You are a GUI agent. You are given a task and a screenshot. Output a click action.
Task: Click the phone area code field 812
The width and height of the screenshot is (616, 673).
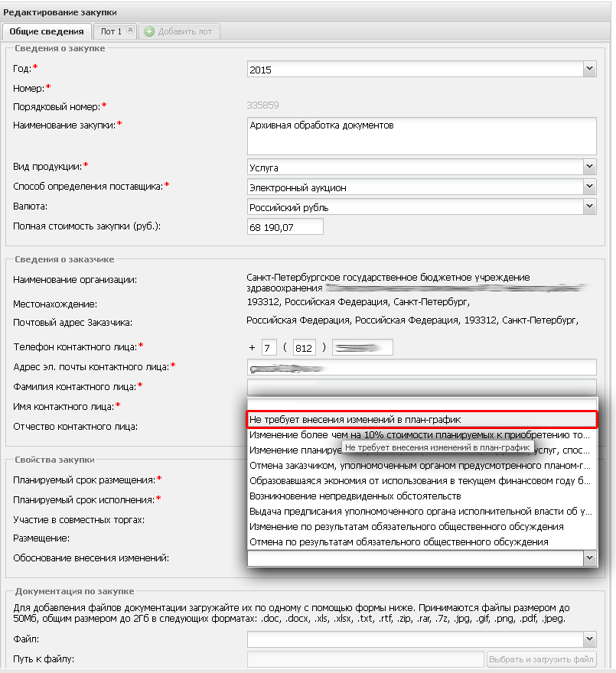(x=304, y=347)
